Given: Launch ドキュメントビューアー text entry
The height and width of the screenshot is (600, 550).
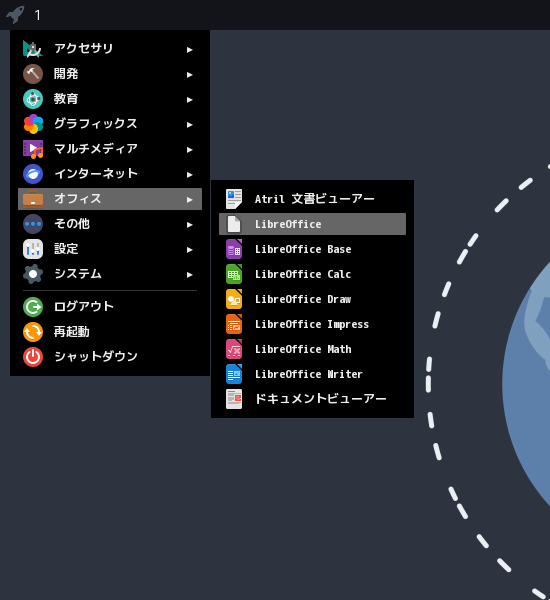Looking at the screenshot, I should click(x=320, y=399).
